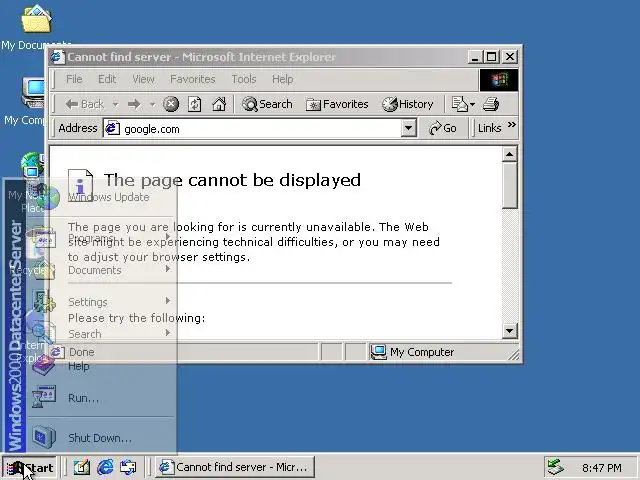Choose Help in the Start menu
Image resolution: width=640 pixels, height=480 pixels.
pos(100,366)
